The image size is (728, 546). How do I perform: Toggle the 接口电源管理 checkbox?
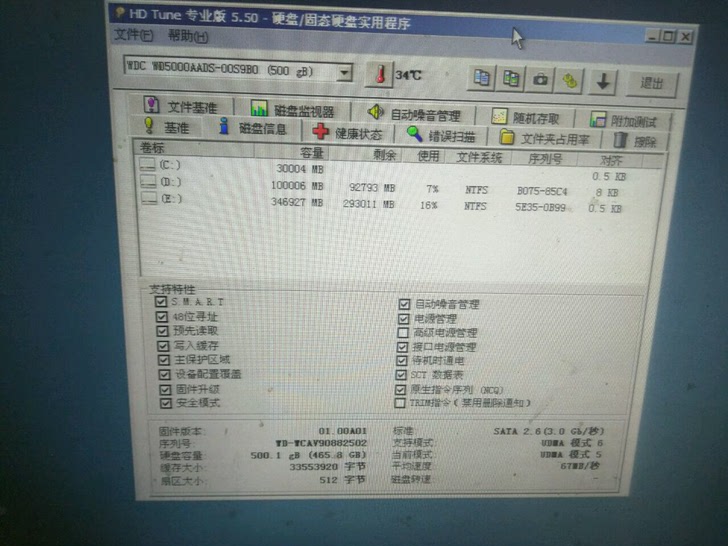point(402,347)
